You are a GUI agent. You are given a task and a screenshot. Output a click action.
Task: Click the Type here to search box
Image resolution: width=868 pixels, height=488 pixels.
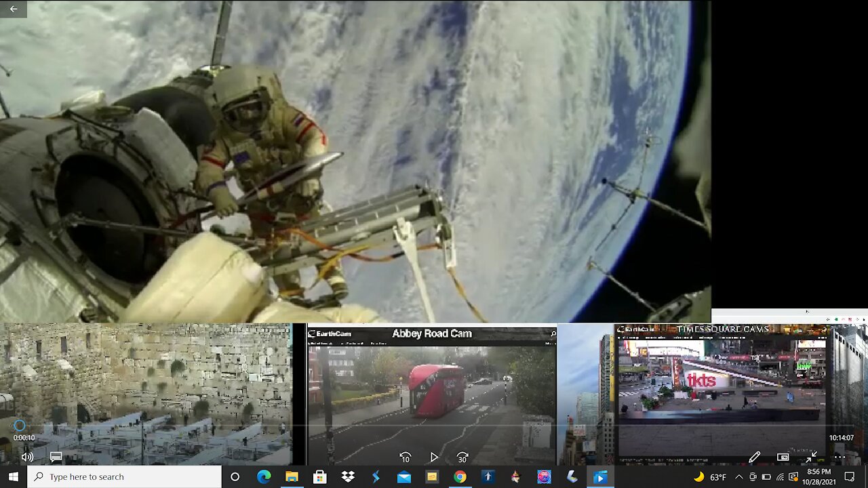tap(125, 476)
